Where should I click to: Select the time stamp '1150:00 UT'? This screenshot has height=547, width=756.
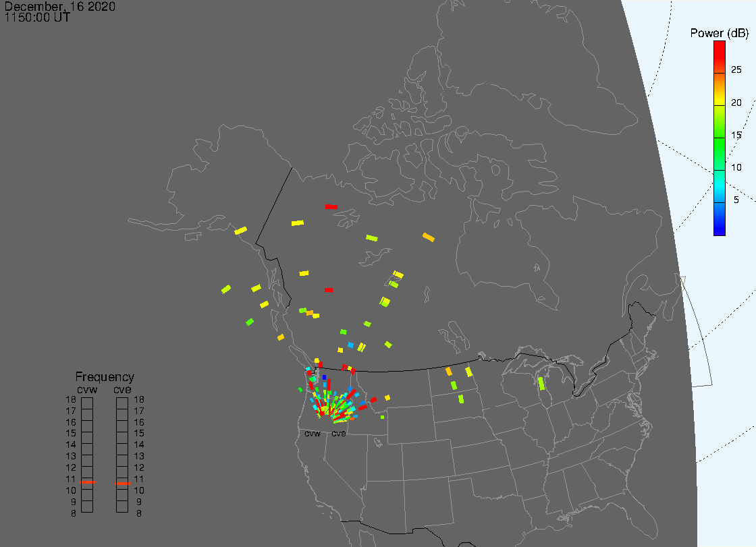[x=37, y=18]
